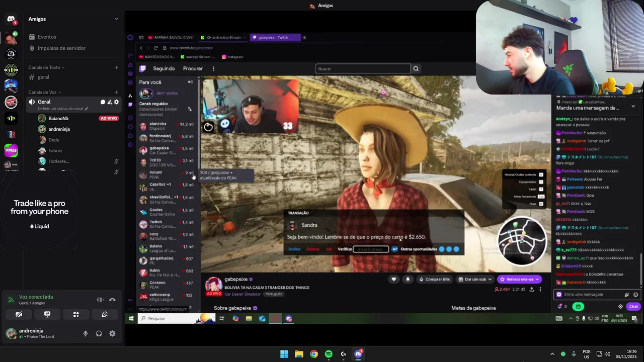Open the FABRAS server icon

point(11,150)
